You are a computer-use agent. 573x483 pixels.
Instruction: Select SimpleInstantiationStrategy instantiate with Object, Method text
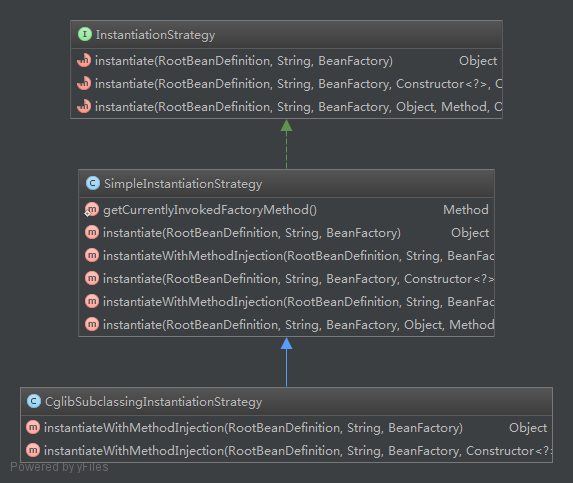click(298, 325)
